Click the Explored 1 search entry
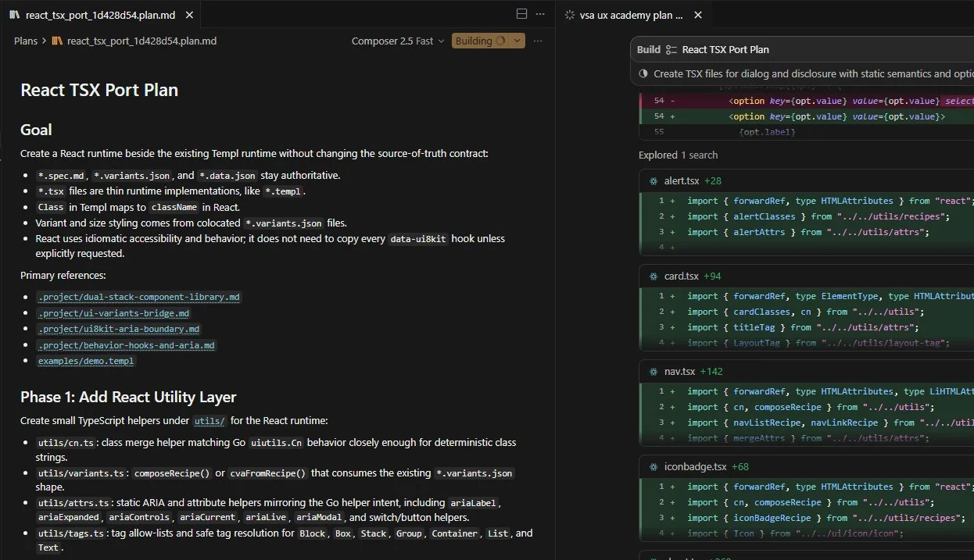This screenshot has width=974, height=560. tap(678, 155)
